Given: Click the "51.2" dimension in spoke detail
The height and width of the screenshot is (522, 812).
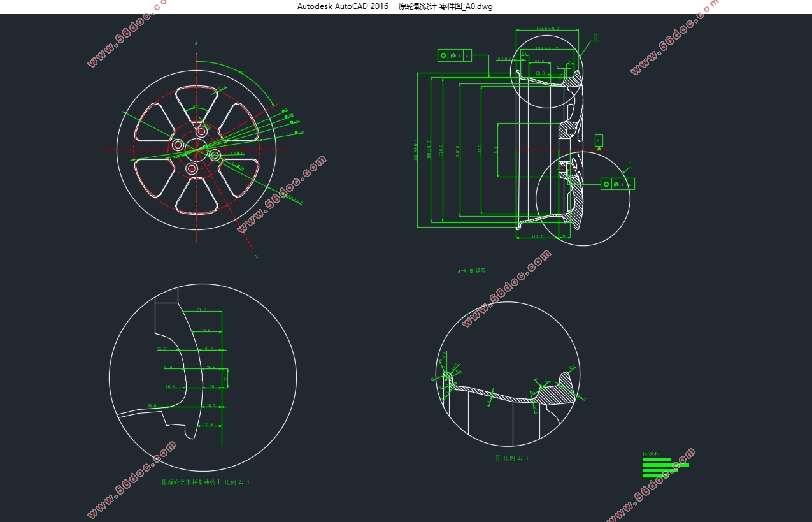Looking at the screenshot, I should [201, 310].
